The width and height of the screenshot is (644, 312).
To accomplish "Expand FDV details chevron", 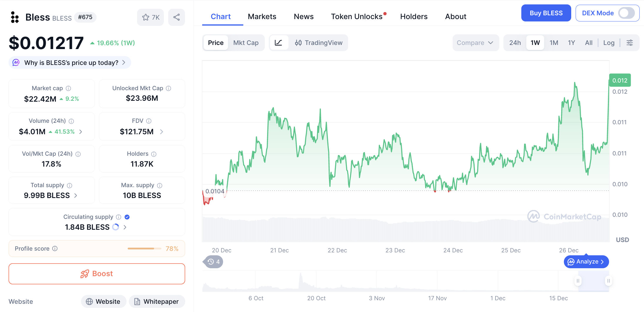I will coord(161,132).
